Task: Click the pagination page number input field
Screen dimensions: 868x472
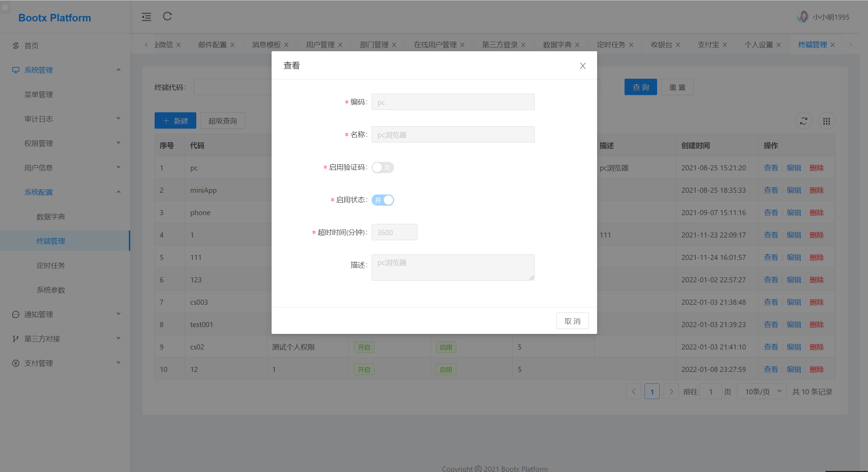Action: [711, 391]
